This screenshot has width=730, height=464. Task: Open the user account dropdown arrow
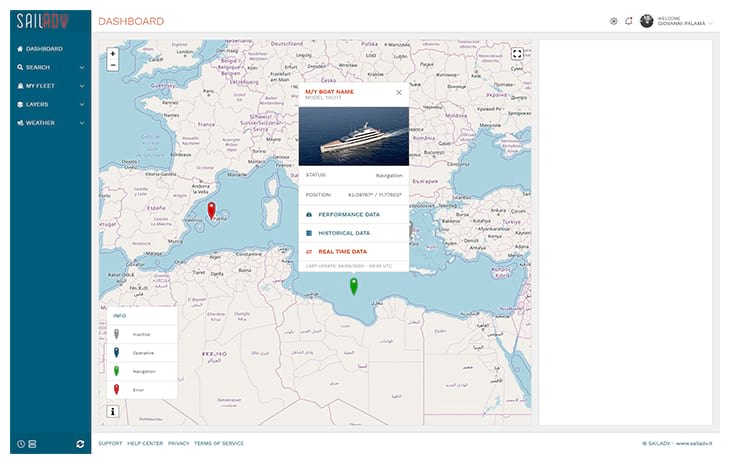(x=711, y=23)
